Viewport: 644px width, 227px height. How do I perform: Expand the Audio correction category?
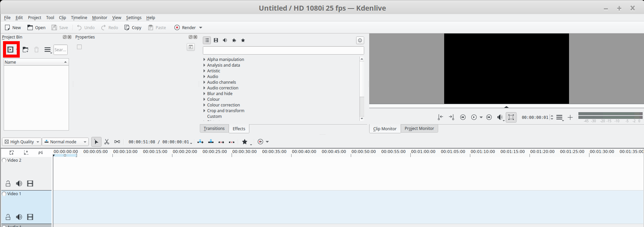pyautogui.click(x=204, y=88)
